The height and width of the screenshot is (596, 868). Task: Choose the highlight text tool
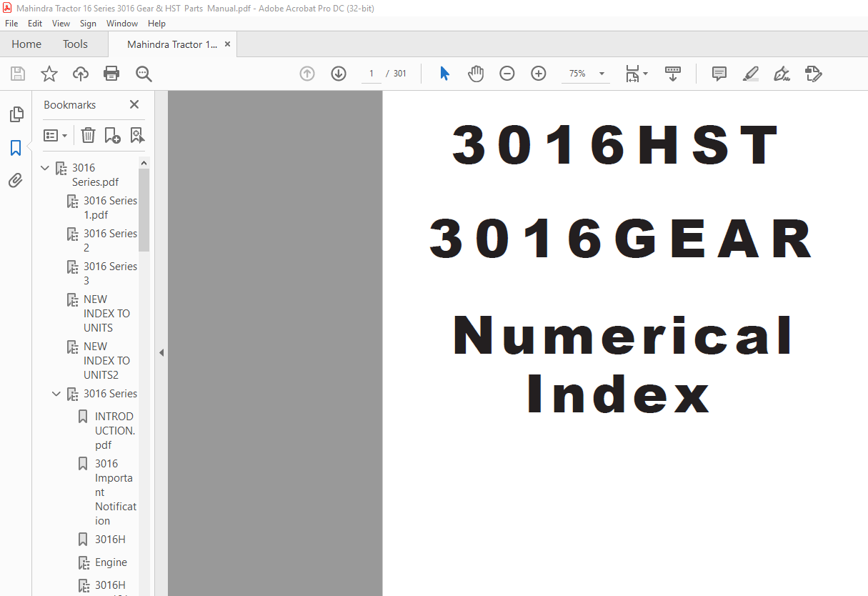[750, 74]
